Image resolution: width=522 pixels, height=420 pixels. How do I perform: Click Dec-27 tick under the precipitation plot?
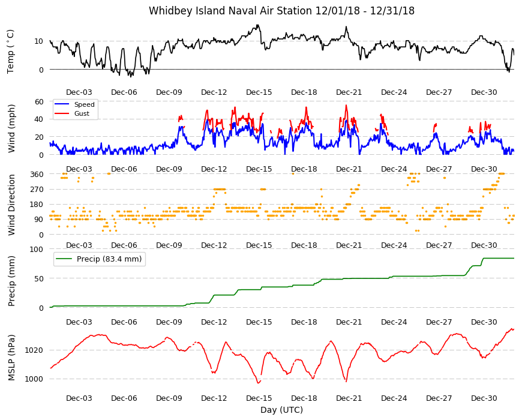click(439, 322)
